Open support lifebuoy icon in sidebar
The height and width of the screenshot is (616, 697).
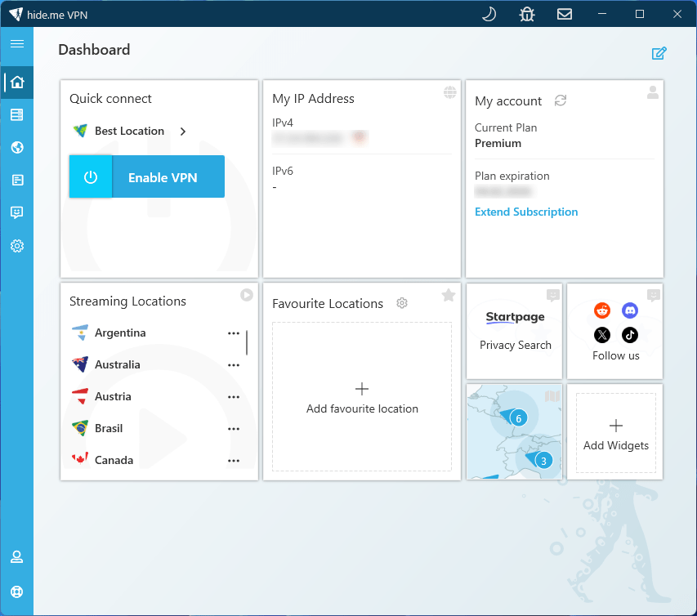pos(17,592)
